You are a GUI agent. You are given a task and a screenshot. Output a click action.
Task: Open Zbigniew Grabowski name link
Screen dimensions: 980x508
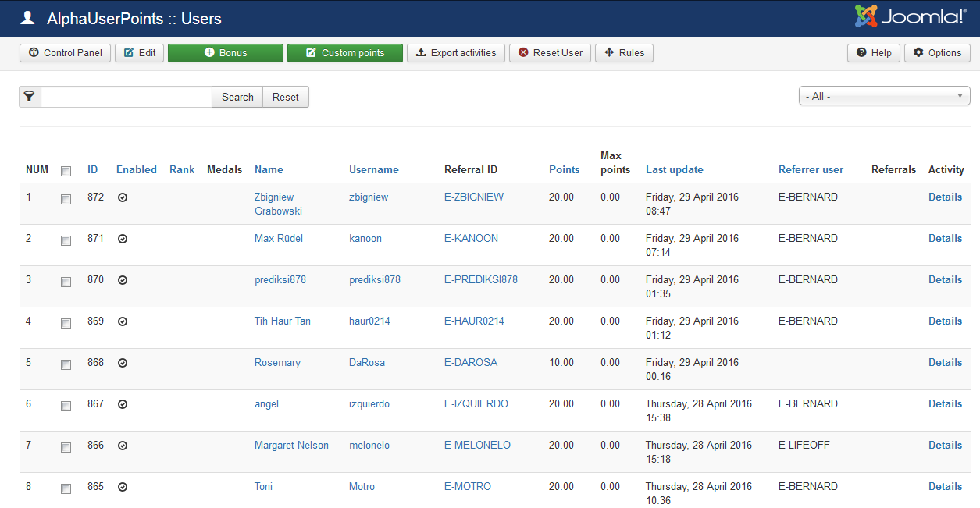tap(278, 204)
